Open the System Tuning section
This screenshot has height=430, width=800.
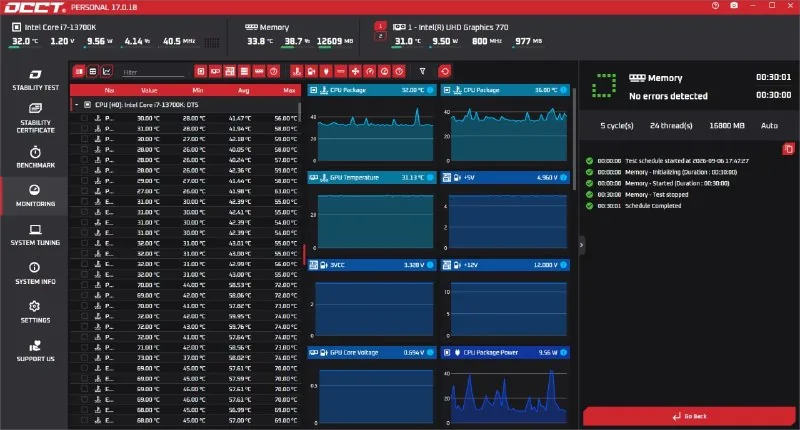click(x=35, y=235)
